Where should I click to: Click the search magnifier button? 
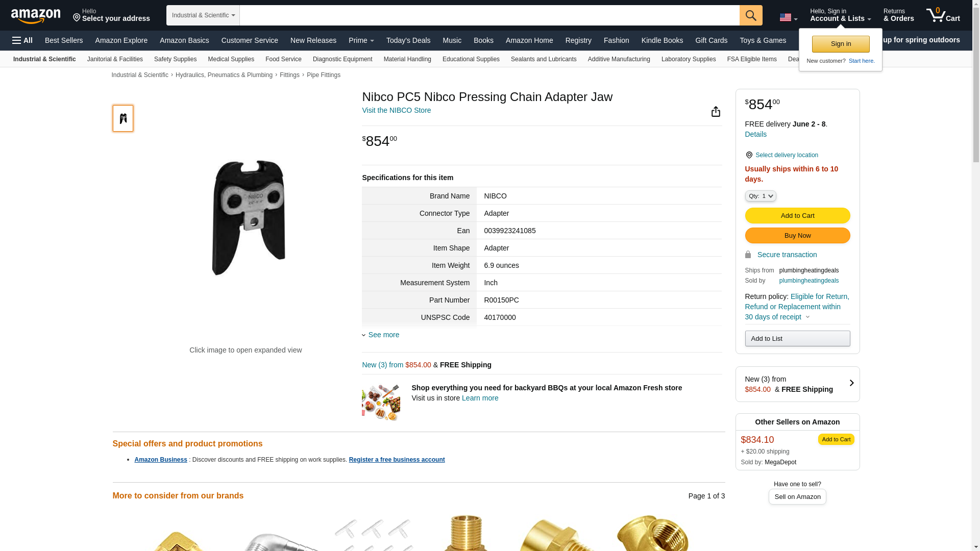click(751, 15)
